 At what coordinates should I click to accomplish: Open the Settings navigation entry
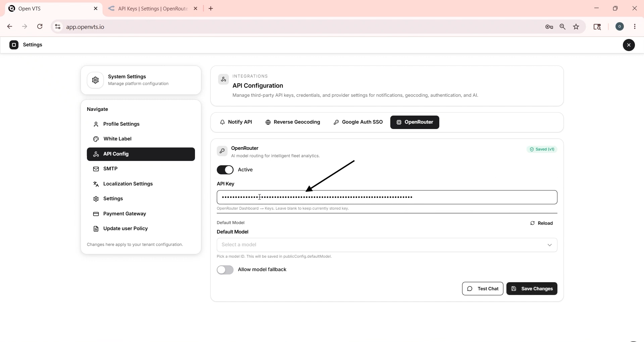[x=141, y=199]
